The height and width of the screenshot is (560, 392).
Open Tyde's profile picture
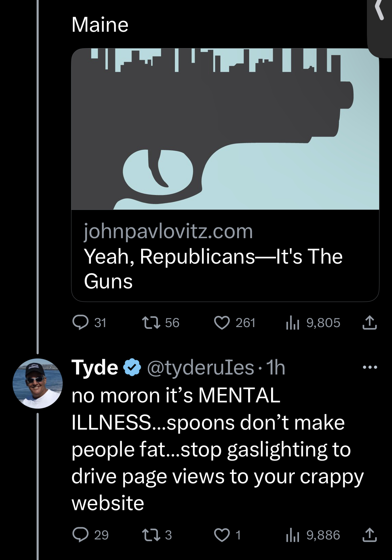click(x=38, y=383)
